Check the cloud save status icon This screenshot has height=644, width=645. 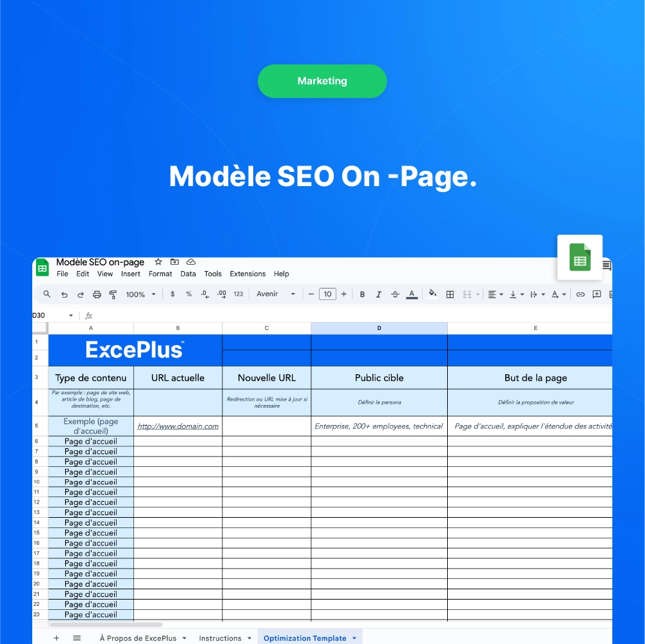click(191, 262)
